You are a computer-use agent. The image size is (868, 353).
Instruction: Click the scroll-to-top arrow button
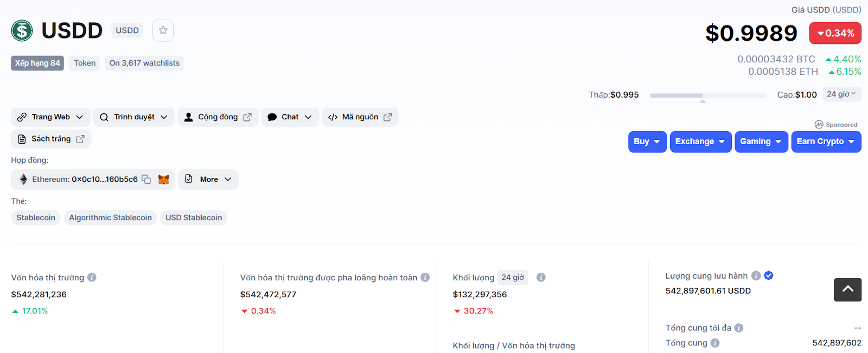click(x=848, y=290)
